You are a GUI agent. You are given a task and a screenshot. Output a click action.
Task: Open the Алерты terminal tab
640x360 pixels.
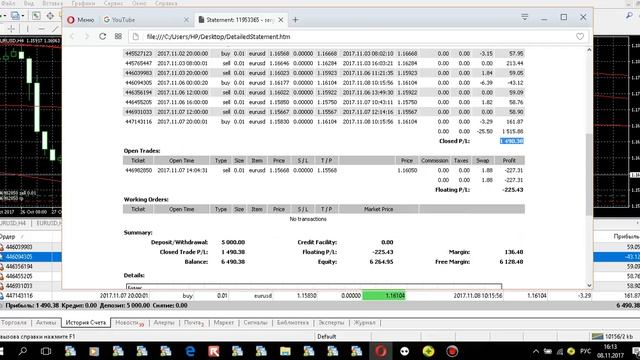pos(164,322)
